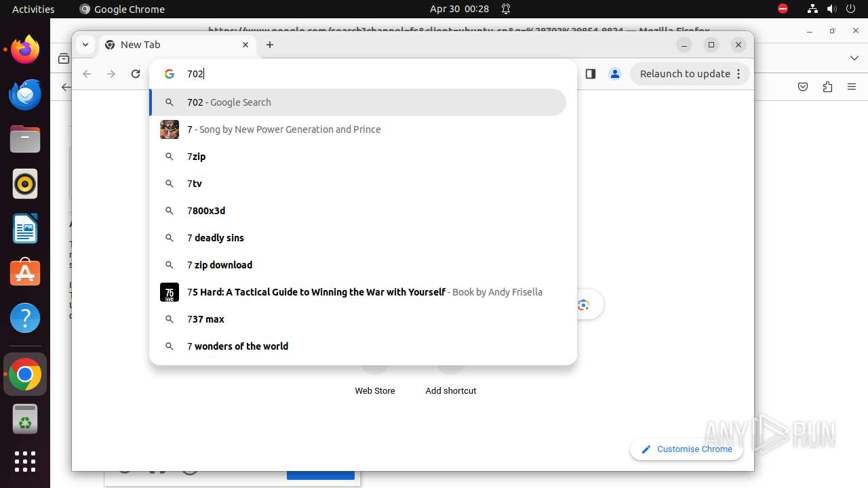Choose the '7 deadly sins' suggestion

(x=358, y=238)
